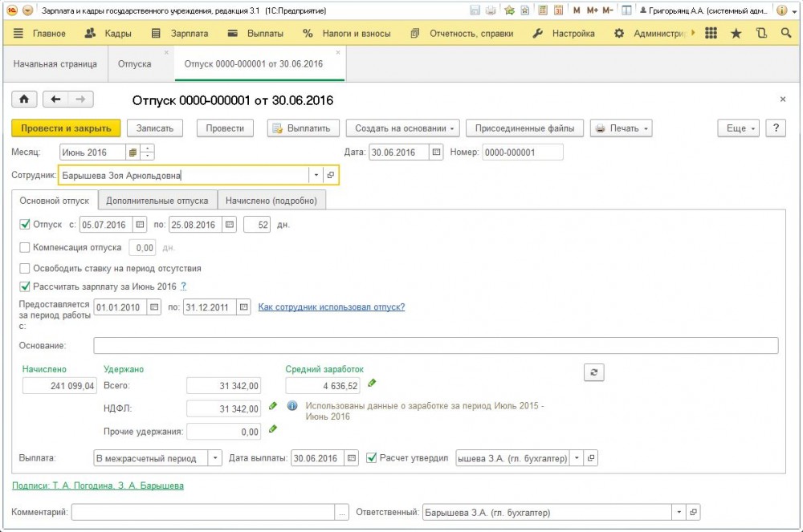This screenshot has height=532, width=803.
Task: Edit average earnings with the green pencil
Action: (372, 383)
